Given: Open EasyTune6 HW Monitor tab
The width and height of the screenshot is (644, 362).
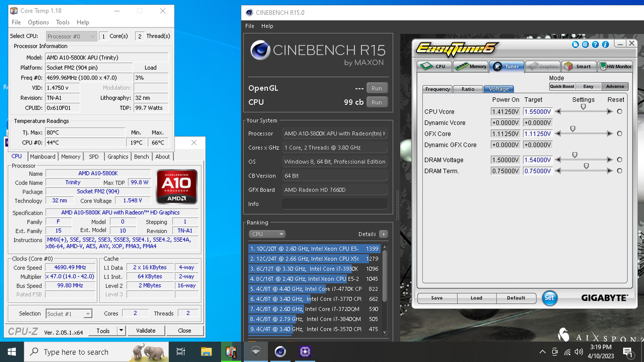Looking at the screenshot, I should click(615, 66).
